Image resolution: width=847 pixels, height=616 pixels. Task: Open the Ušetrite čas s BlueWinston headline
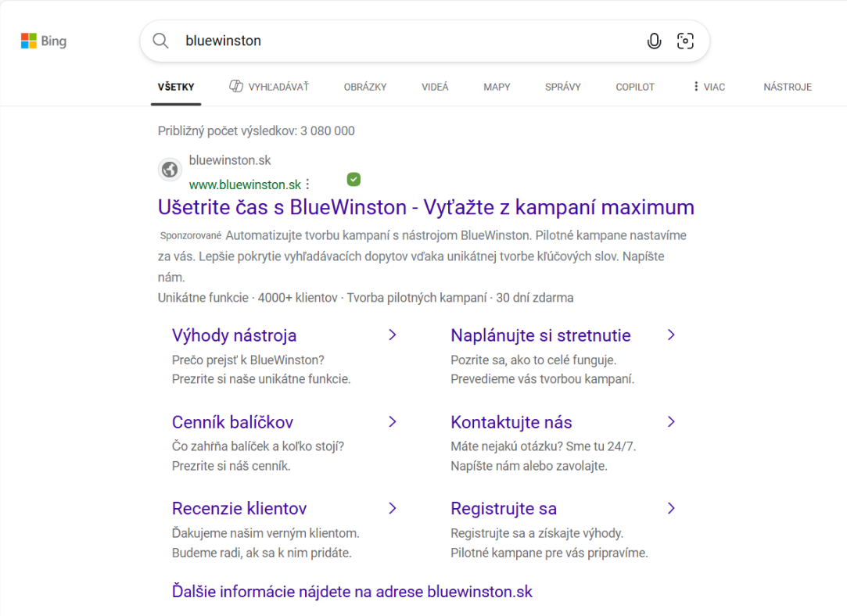point(425,207)
